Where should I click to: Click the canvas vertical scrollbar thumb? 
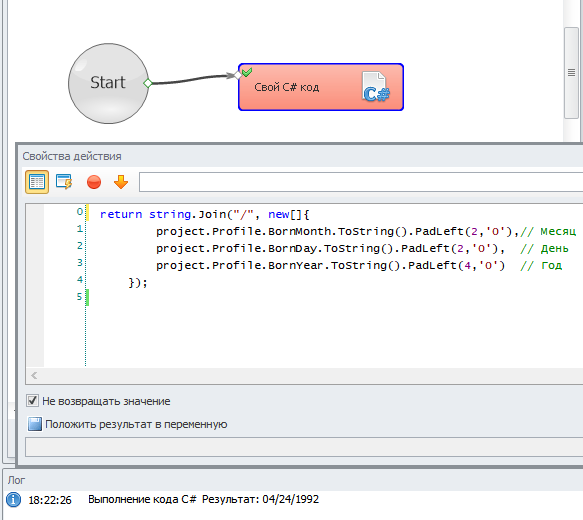pos(571,72)
